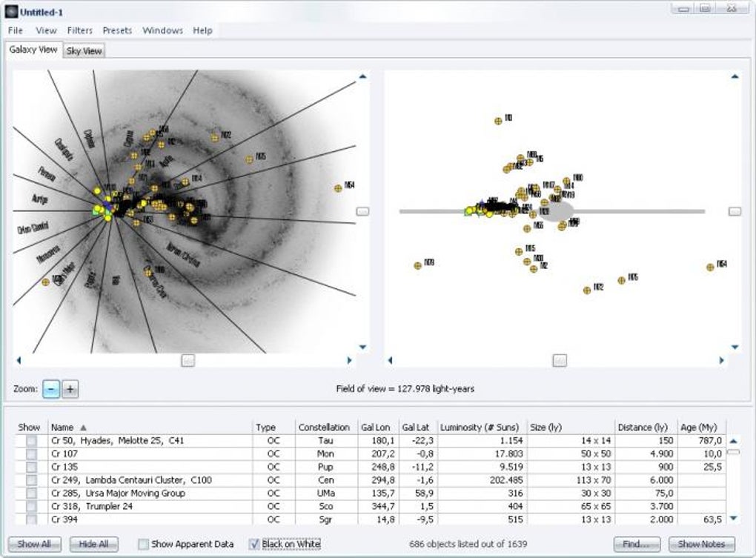Open the File menu

[16, 30]
